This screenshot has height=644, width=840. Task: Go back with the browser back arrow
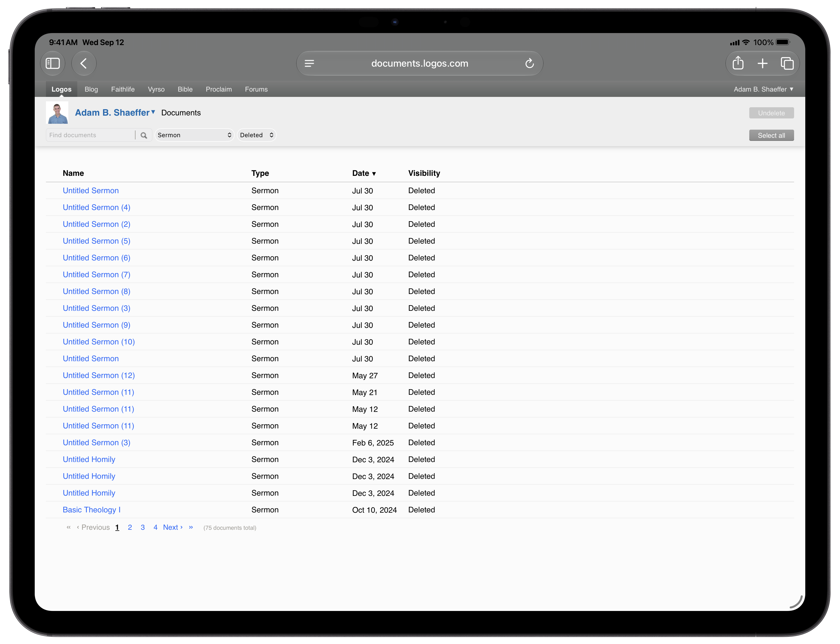click(83, 63)
